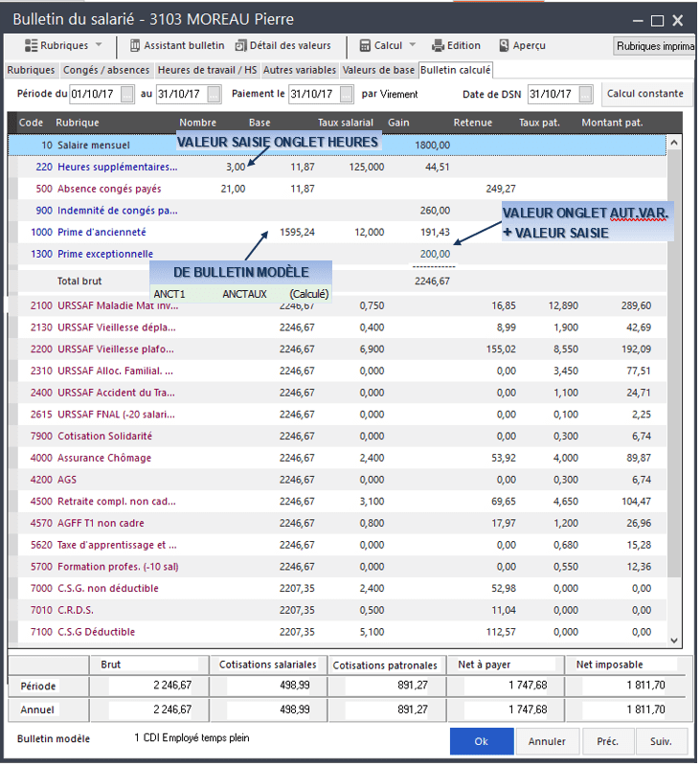Close the Bulletin du salarié window
Screen dimensions: 700x766
tap(678, 20)
